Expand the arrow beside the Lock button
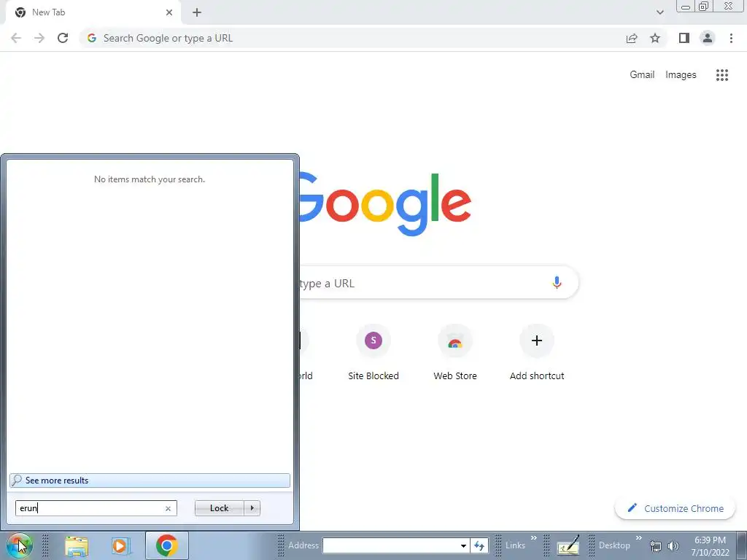Screen dimensions: 747x560 pyautogui.click(x=252, y=508)
